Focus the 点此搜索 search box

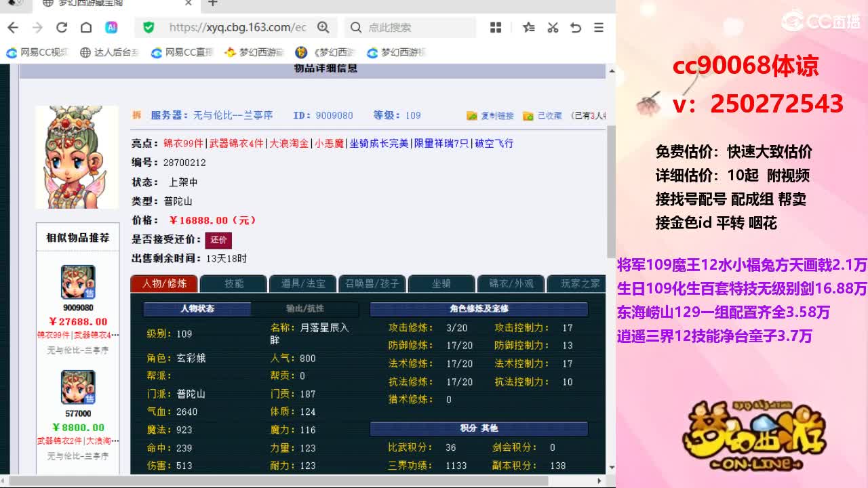pos(410,27)
